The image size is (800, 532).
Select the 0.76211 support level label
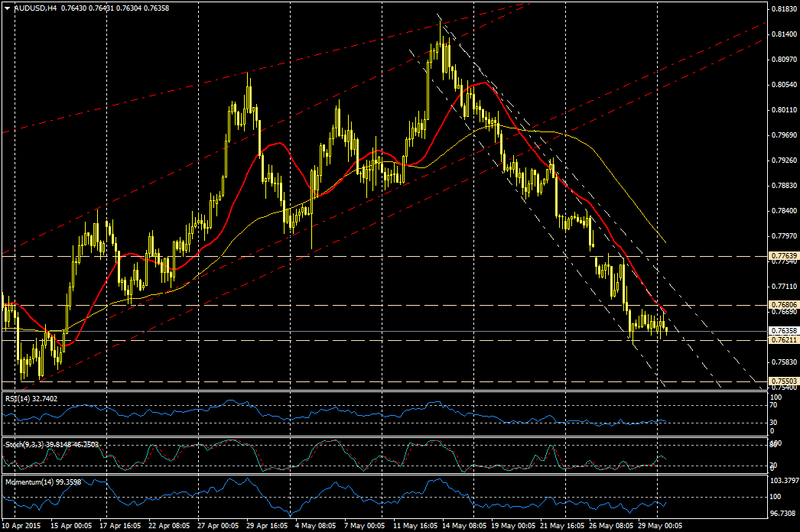coord(782,339)
